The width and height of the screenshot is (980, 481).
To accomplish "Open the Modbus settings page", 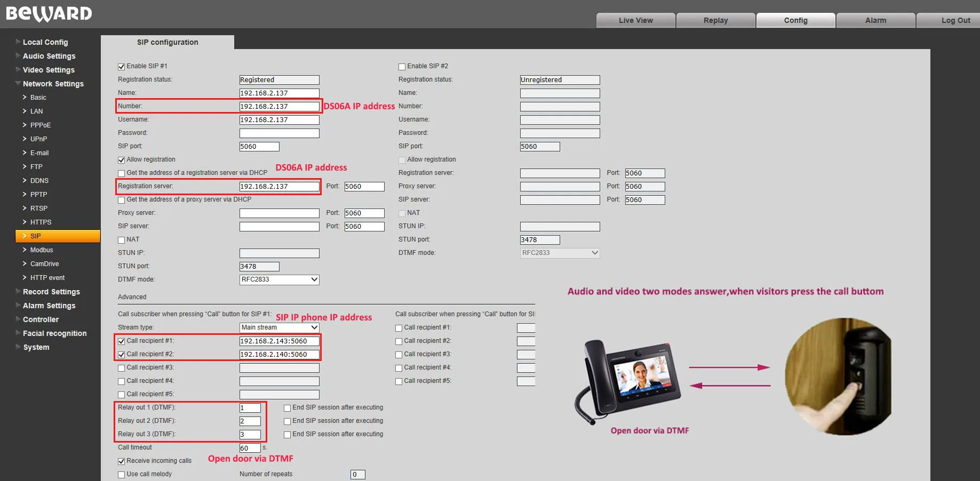I will (42, 250).
